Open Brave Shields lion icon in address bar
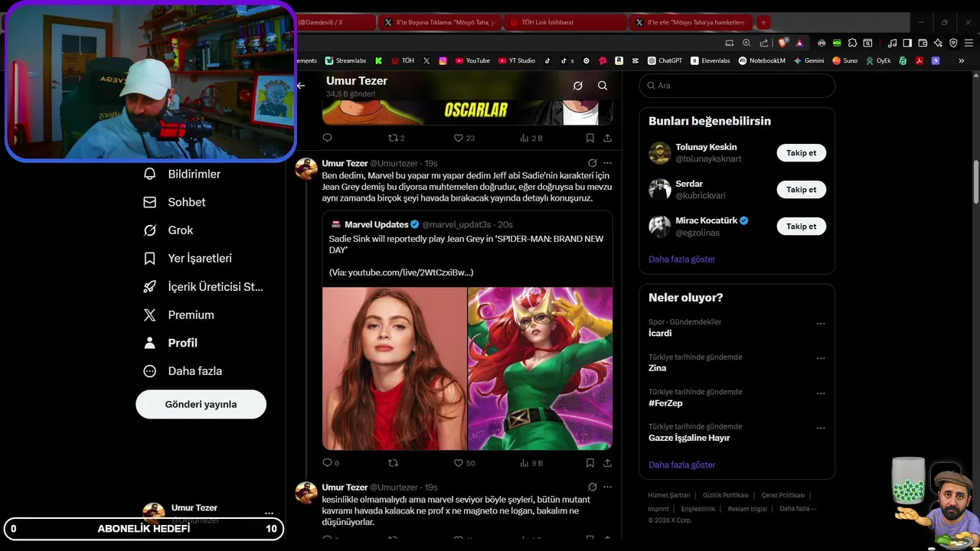Screen dimensions: 980x551 pyautogui.click(x=783, y=43)
